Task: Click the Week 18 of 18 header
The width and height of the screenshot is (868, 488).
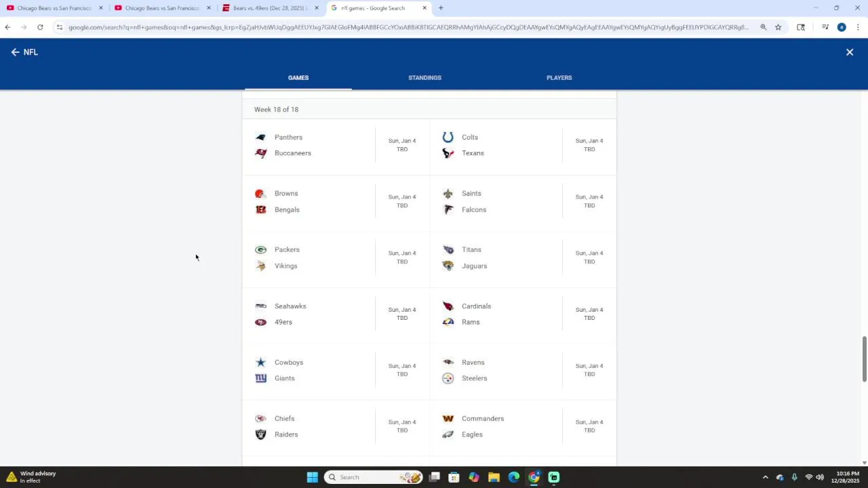Action: click(276, 110)
